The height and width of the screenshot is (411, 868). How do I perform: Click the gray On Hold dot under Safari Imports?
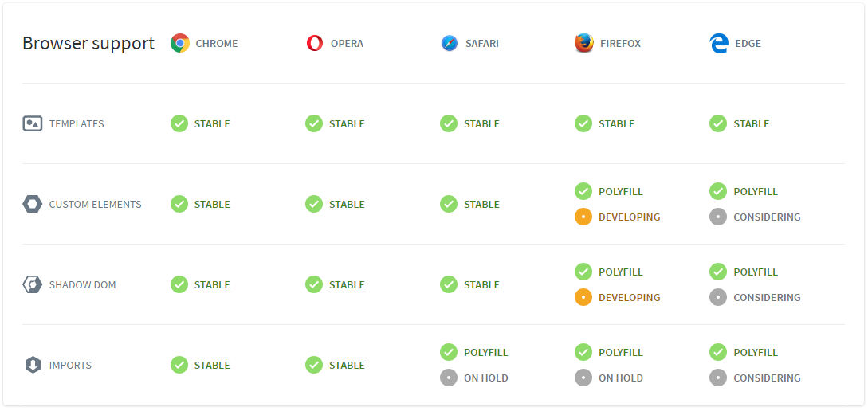pyautogui.click(x=449, y=378)
